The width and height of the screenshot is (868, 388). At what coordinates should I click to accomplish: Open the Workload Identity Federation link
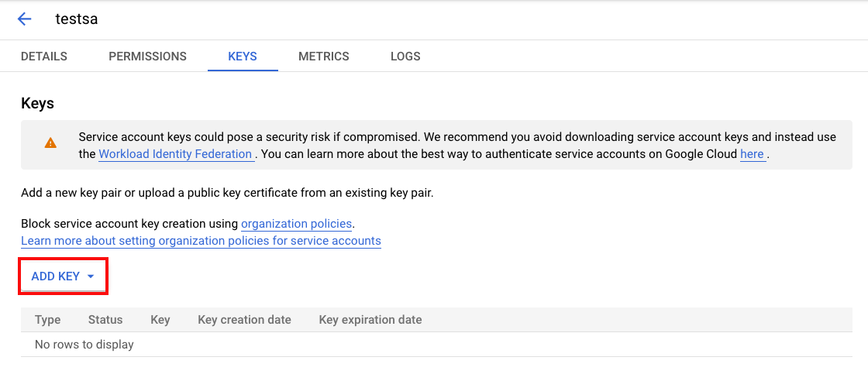tap(175, 154)
